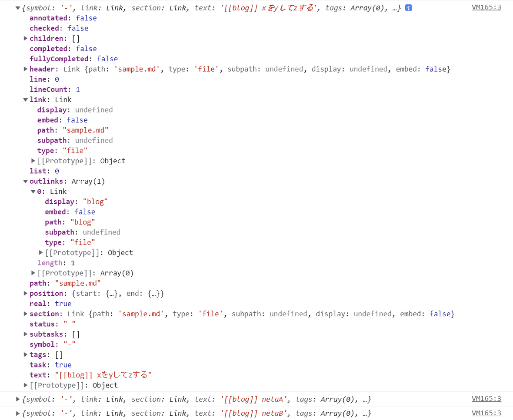Expand the empty children array
The image size is (513, 420).
(25, 38)
